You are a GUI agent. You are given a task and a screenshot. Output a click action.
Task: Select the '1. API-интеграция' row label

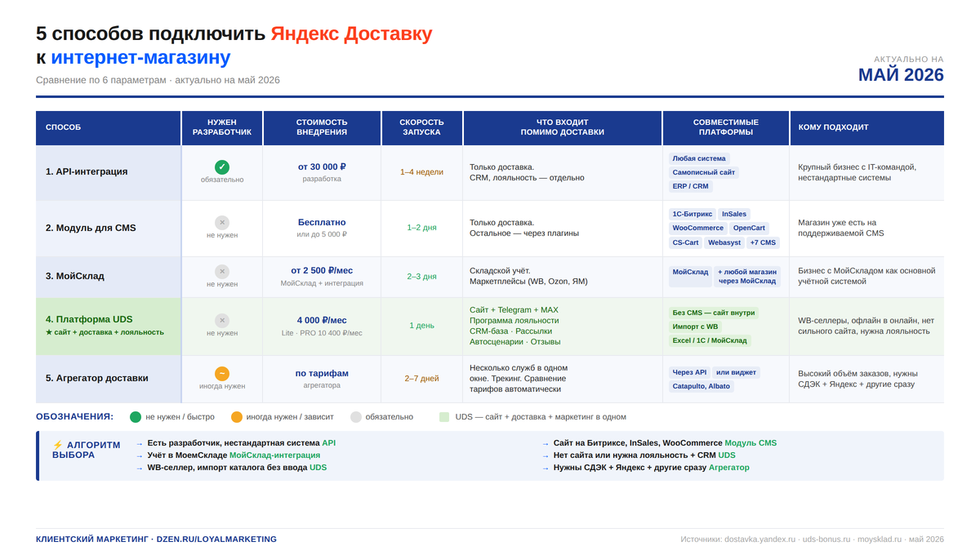pos(87,171)
